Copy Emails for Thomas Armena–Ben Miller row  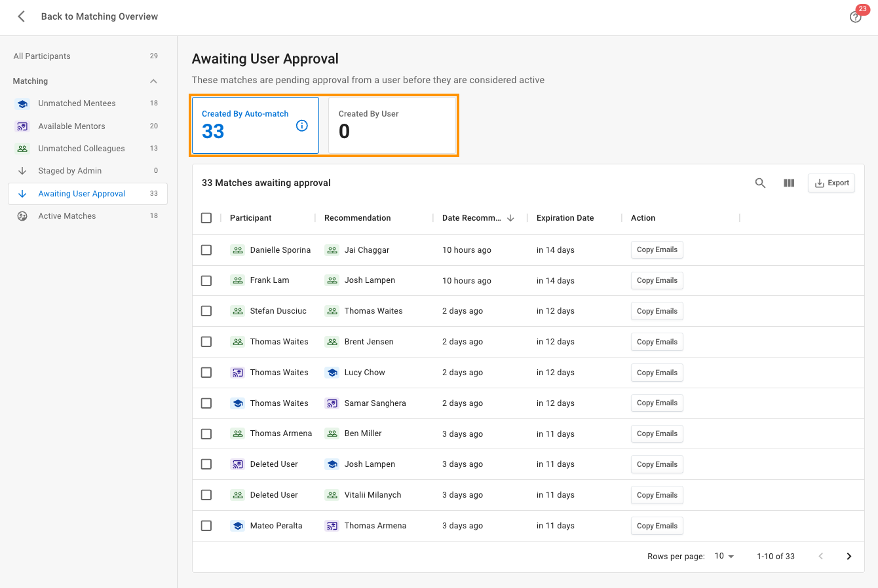pos(657,433)
